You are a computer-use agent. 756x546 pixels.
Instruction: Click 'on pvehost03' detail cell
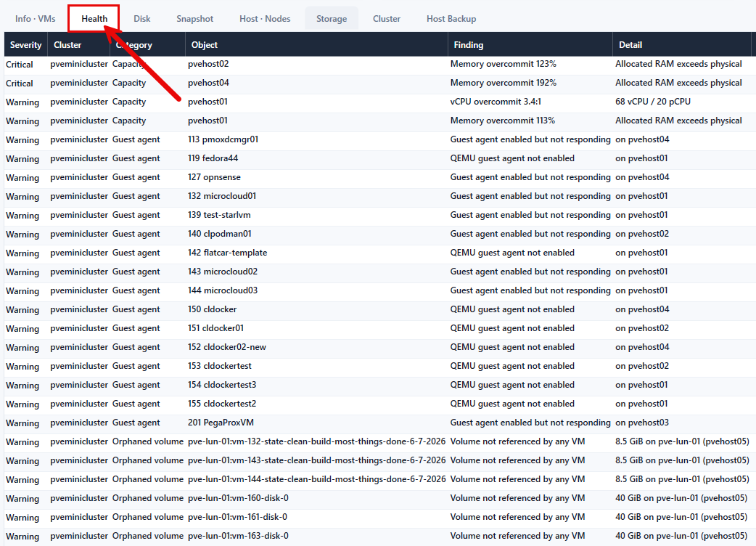(642, 422)
